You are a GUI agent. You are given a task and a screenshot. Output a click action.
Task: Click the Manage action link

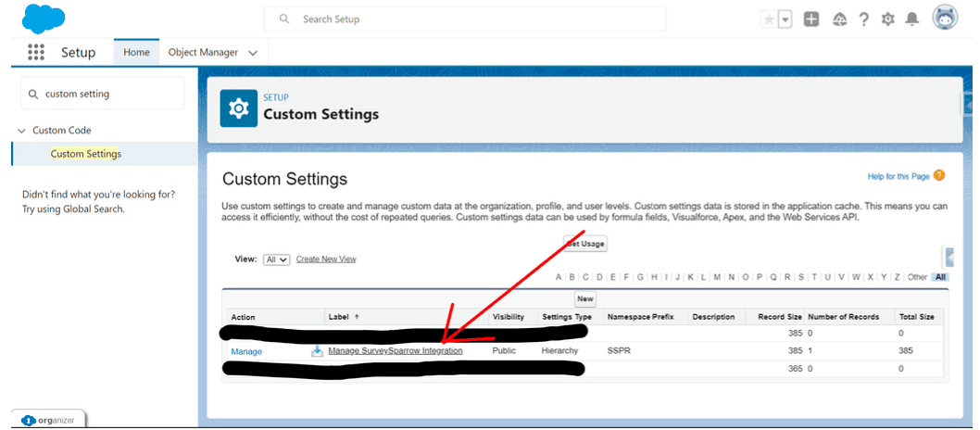(x=246, y=352)
